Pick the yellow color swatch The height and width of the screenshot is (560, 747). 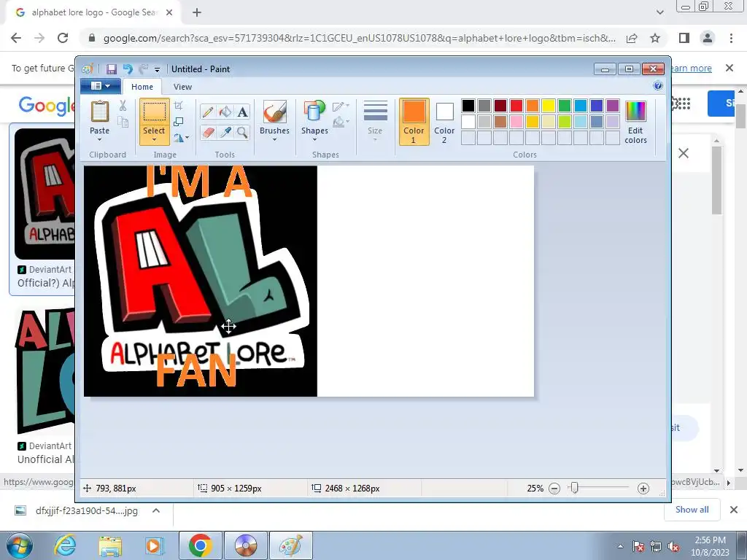pos(549,105)
